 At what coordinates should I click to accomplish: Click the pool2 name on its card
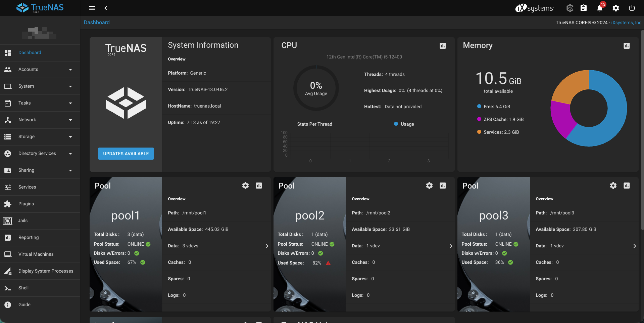tap(309, 215)
